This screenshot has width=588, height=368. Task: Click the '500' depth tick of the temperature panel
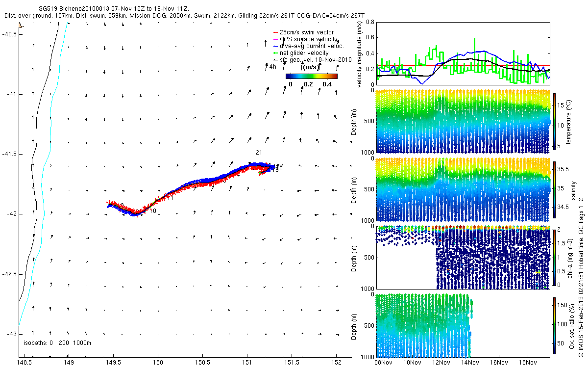370,121
